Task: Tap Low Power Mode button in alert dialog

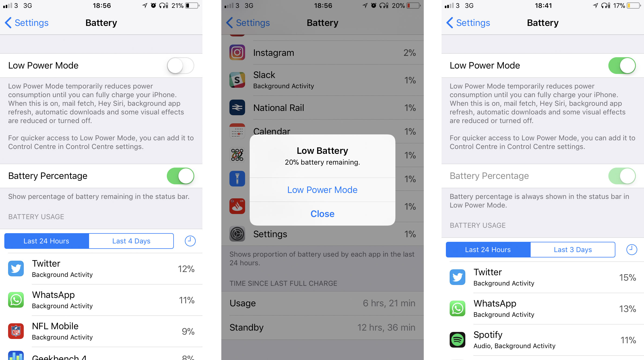Action: point(322,190)
